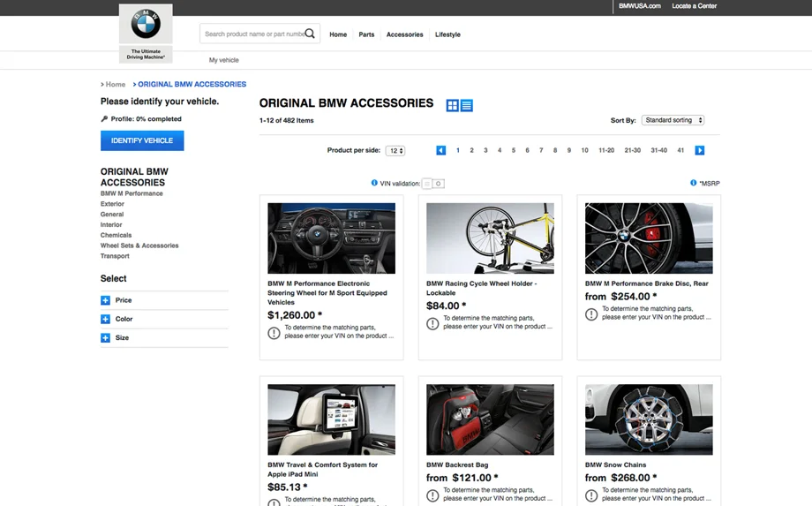Open Racing Cycle Wheel Holder thumbnail
Viewport: 812px width, 506px height.
click(490, 238)
